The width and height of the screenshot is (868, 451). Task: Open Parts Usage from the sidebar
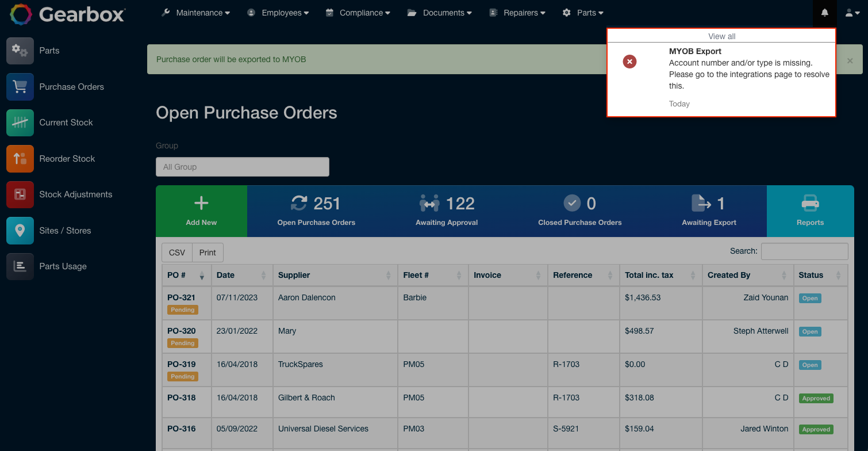pyautogui.click(x=20, y=266)
